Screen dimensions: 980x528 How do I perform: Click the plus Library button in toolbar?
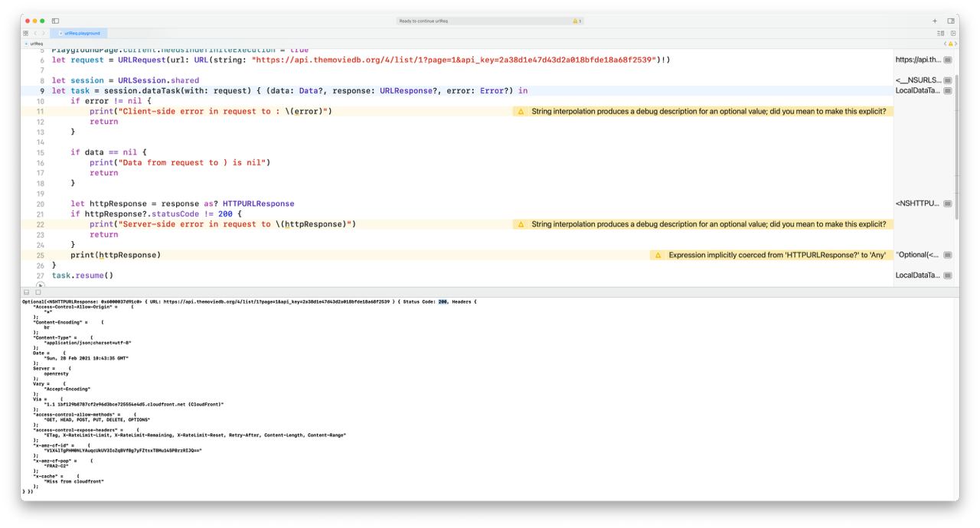935,21
